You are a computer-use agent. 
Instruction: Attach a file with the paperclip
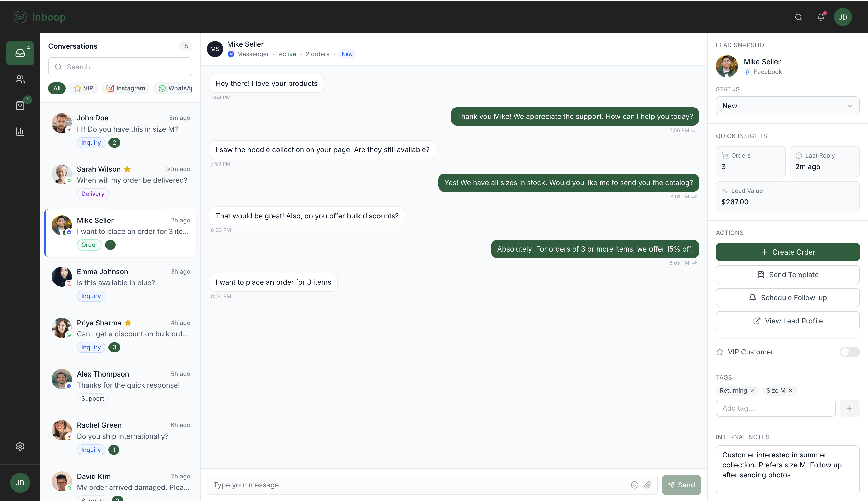pyautogui.click(x=648, y=485)
